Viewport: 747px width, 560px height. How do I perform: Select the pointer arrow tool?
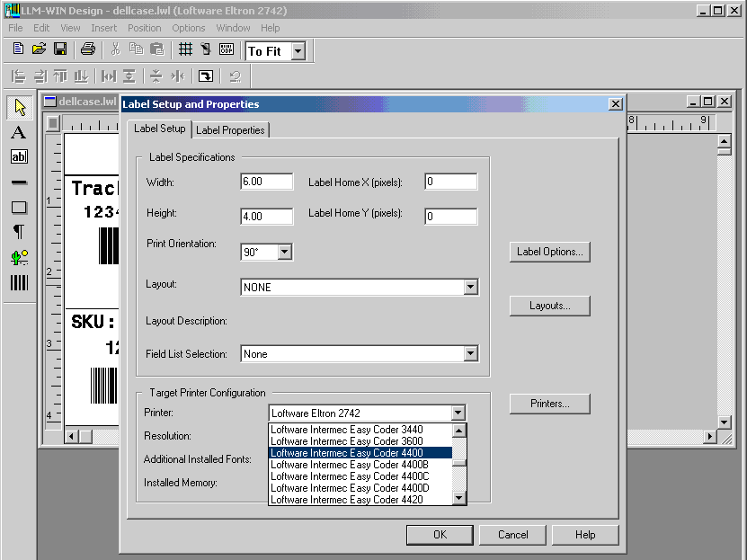tap(19, 108)
